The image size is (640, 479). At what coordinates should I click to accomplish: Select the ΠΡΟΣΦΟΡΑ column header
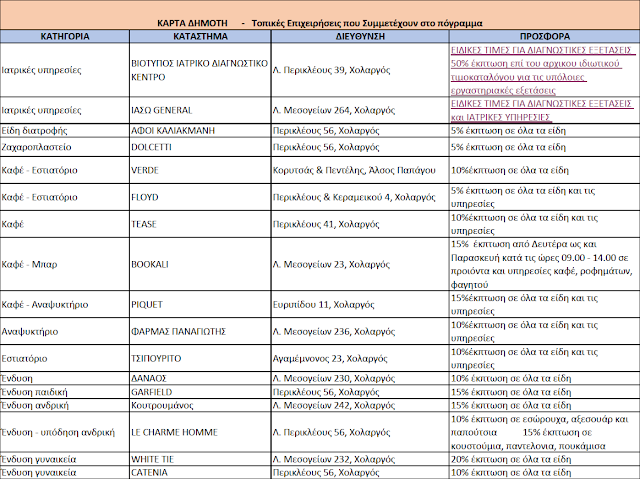coord(544,36)
